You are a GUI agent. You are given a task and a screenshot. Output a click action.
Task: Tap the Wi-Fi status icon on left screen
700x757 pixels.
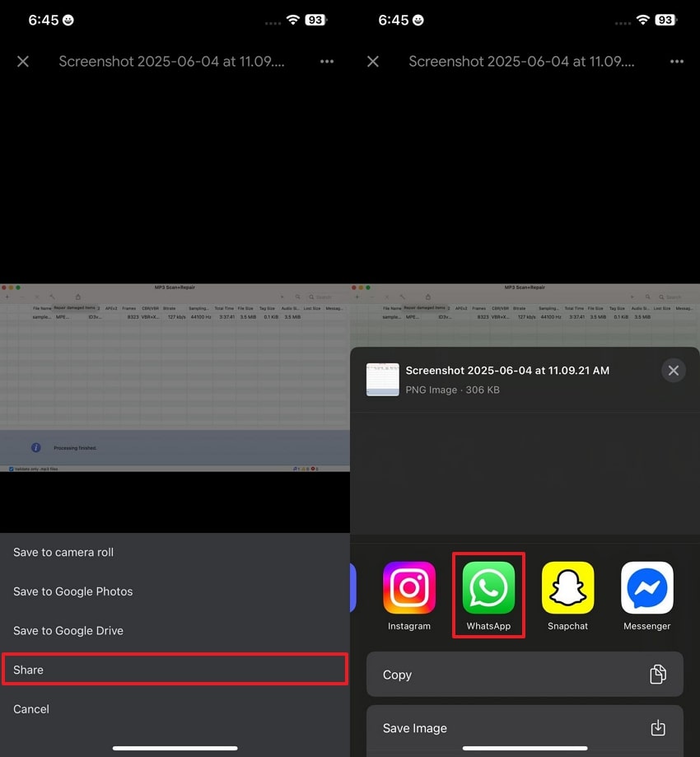293,20
